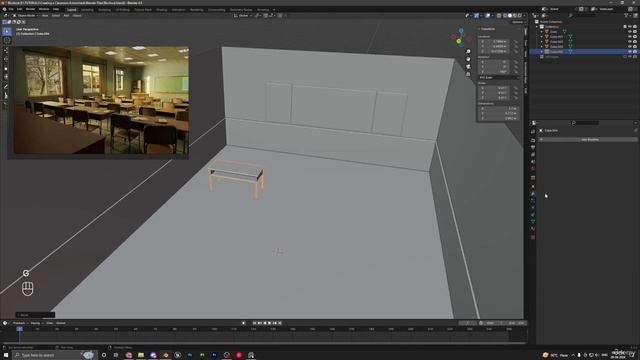Select the Measure tool

click(6, 95)
